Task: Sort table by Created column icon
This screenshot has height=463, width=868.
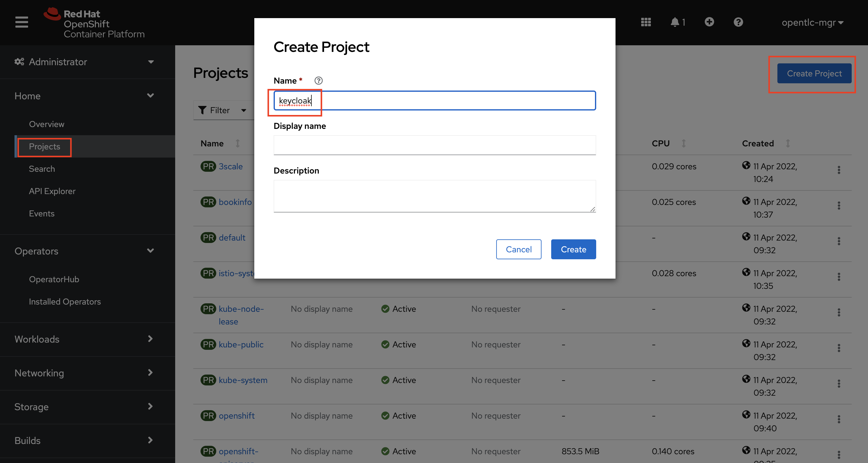Action: (x=788, y=143)
